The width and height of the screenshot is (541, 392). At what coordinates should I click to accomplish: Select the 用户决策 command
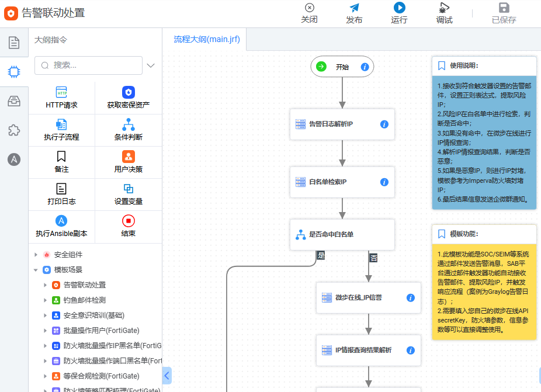[x=128, y=157]
